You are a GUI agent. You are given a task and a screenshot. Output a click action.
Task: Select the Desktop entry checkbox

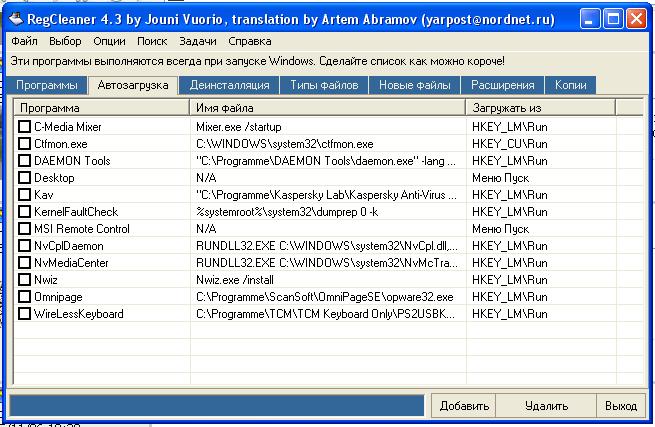click(25, 178)
